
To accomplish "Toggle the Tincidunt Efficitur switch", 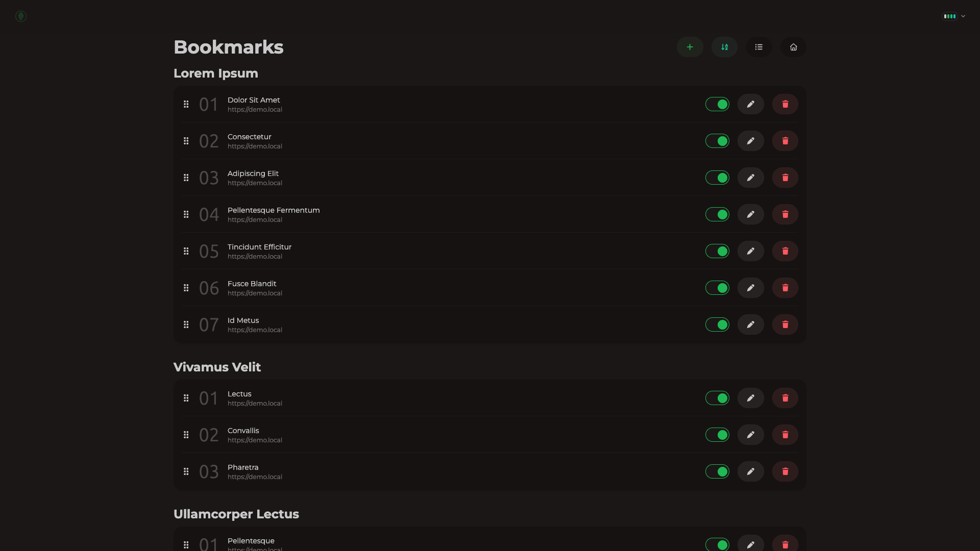I will click(717, 251).
